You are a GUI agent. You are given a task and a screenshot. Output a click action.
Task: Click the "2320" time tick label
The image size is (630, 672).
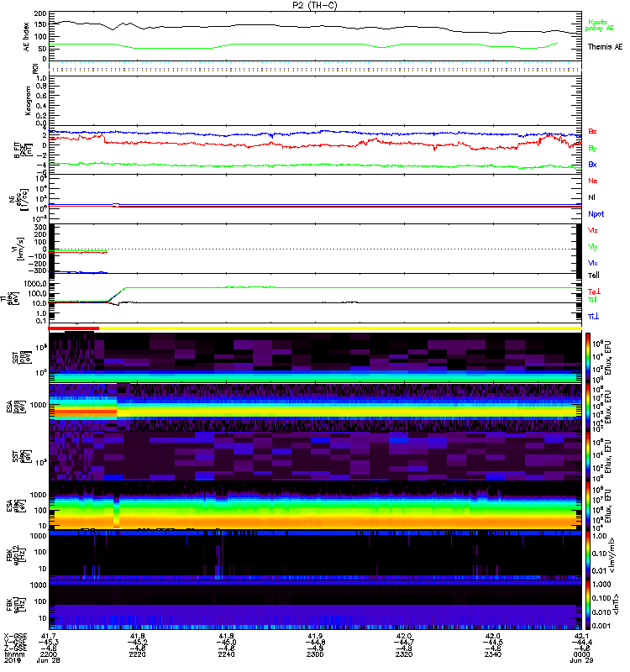click(404, 654)
